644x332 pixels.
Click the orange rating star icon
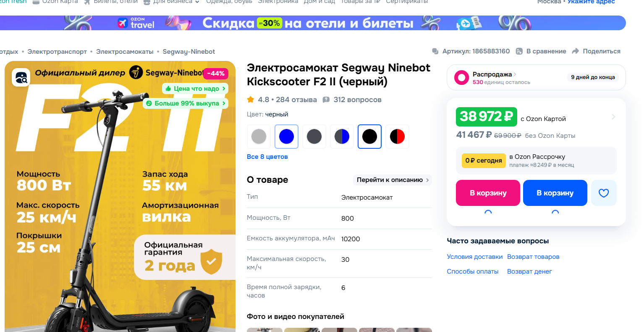pos(251,100)
